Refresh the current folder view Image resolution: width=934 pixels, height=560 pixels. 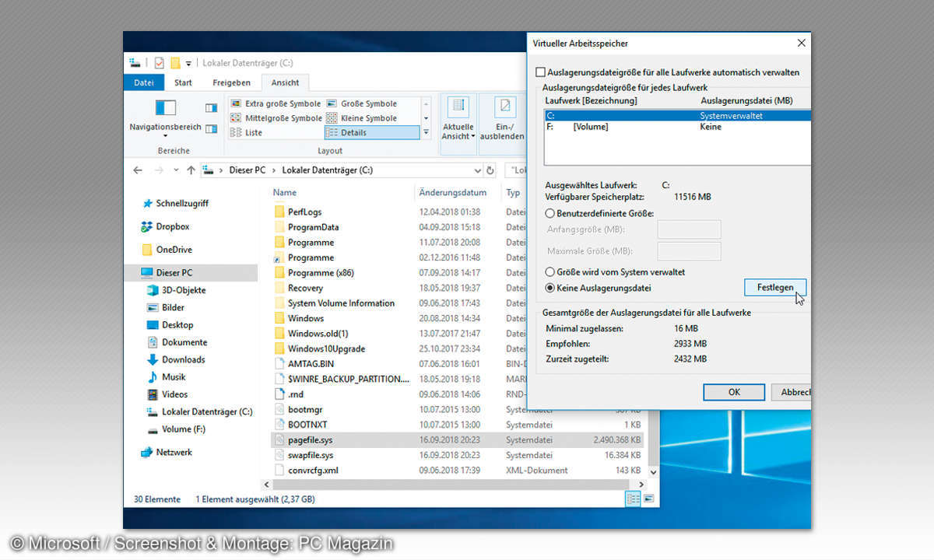[x=490, y=170]
